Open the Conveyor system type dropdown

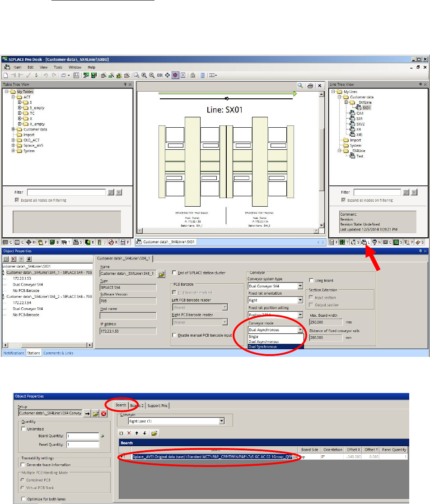click(x=300, y=286)
